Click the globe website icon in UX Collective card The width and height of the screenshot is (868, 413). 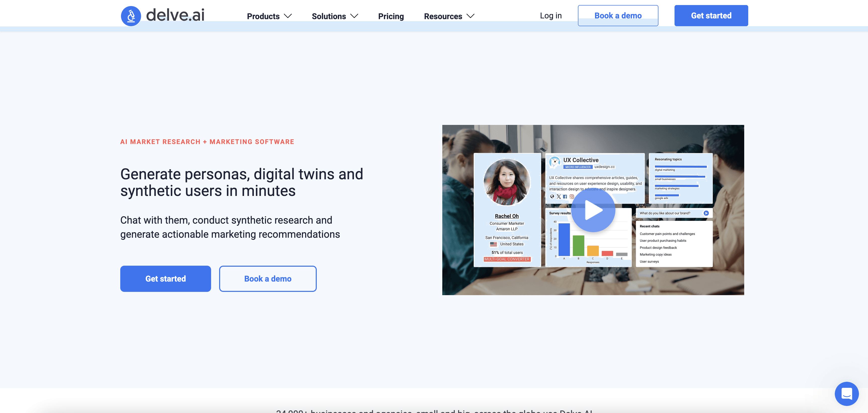coord(552,197)
